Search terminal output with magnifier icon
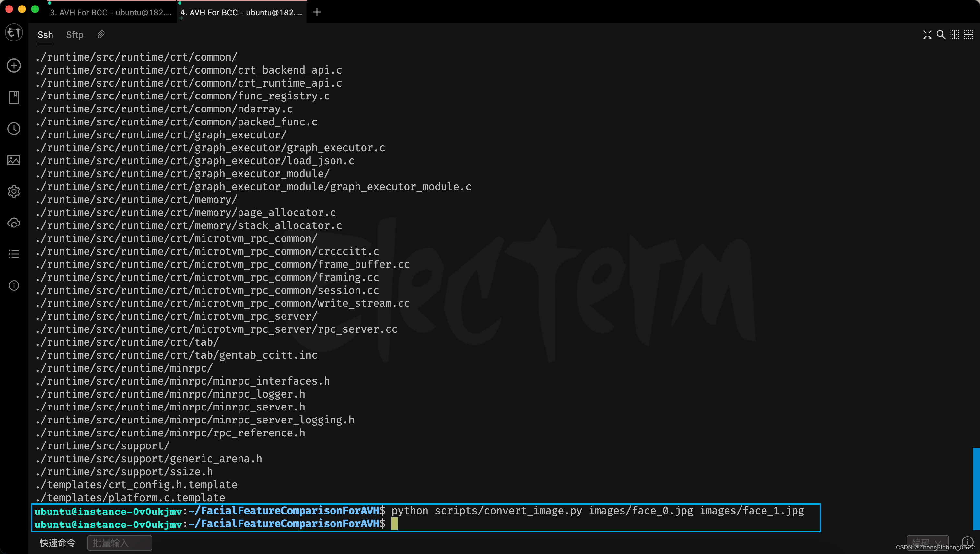The height and width of the screenshot is (554, 980). point(940,35)
